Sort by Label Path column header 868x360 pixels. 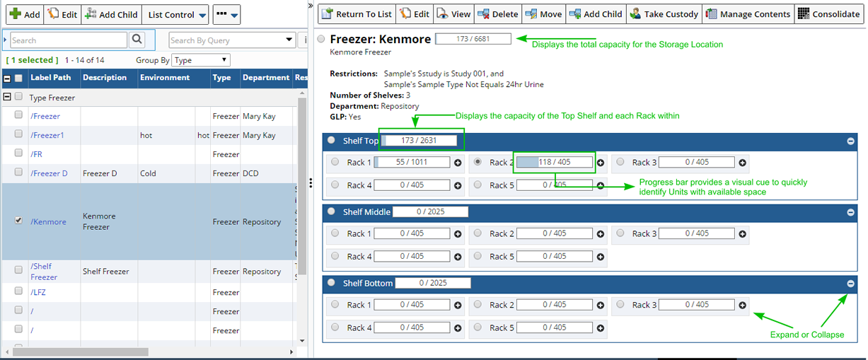click(x=50, y=78)
